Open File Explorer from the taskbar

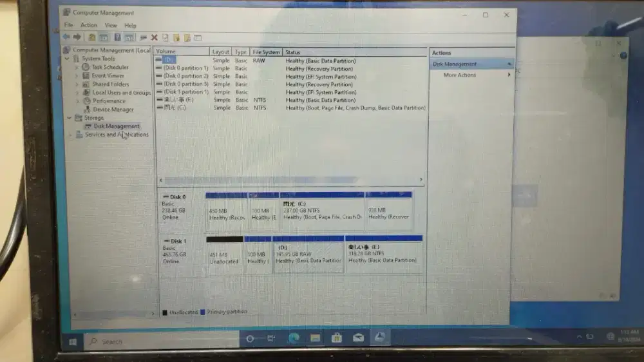pos(316,338)
